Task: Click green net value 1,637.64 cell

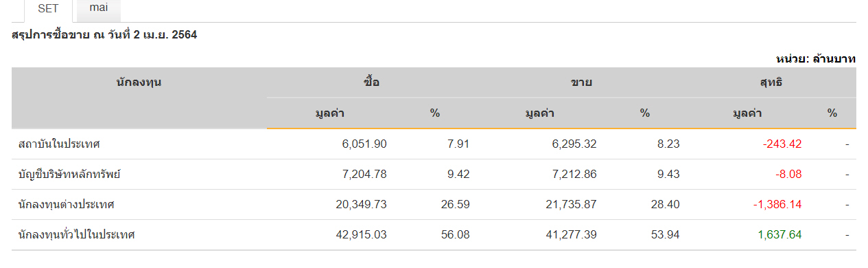Action: [780, 235]
